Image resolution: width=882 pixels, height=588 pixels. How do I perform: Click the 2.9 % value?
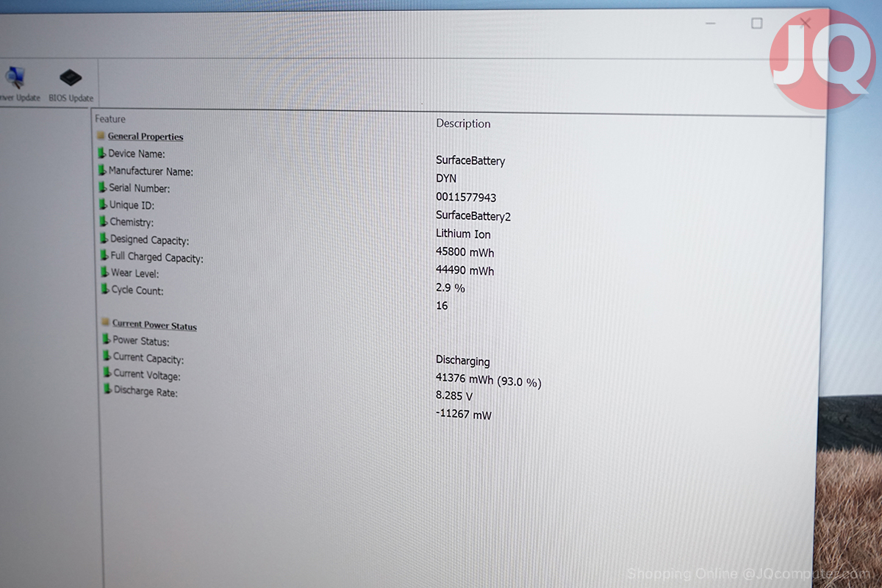tap(451, 288)
